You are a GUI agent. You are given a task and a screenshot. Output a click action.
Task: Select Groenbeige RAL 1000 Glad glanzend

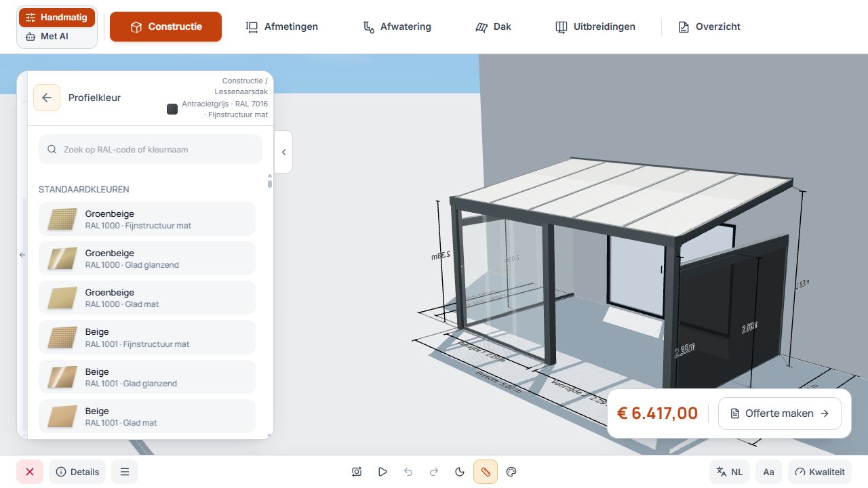point(147,258)
